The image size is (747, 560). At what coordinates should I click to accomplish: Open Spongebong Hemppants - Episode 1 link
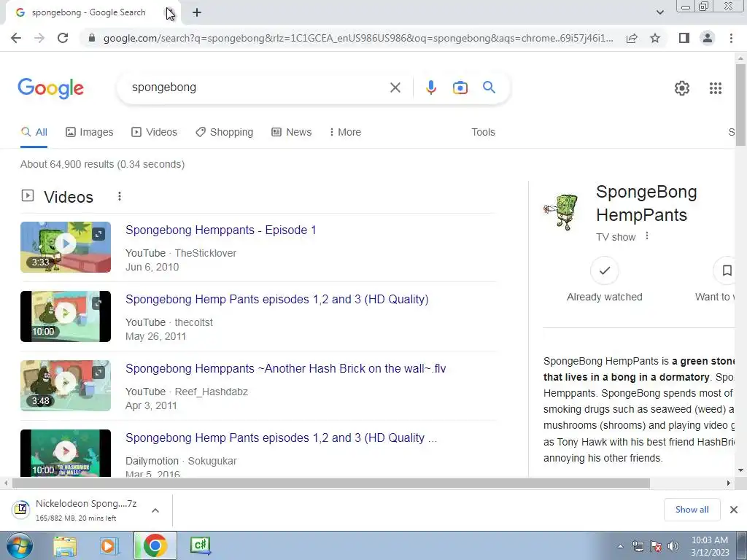click(x=220, y=230)
